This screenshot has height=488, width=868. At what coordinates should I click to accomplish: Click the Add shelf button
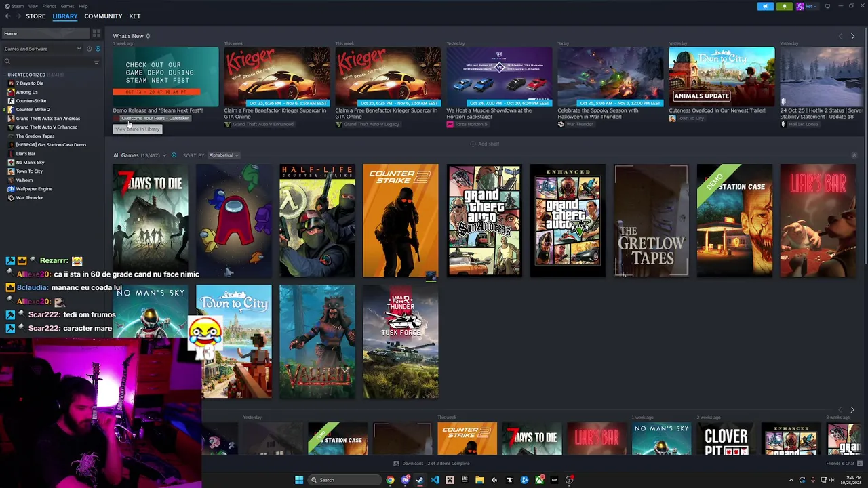pos(485,144)
